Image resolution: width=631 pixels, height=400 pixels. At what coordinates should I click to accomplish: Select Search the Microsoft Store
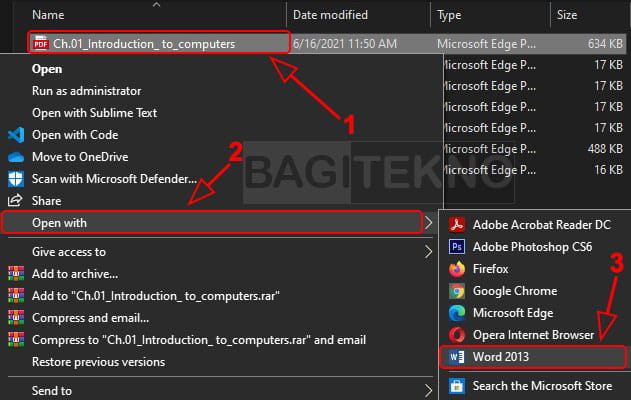542,386
